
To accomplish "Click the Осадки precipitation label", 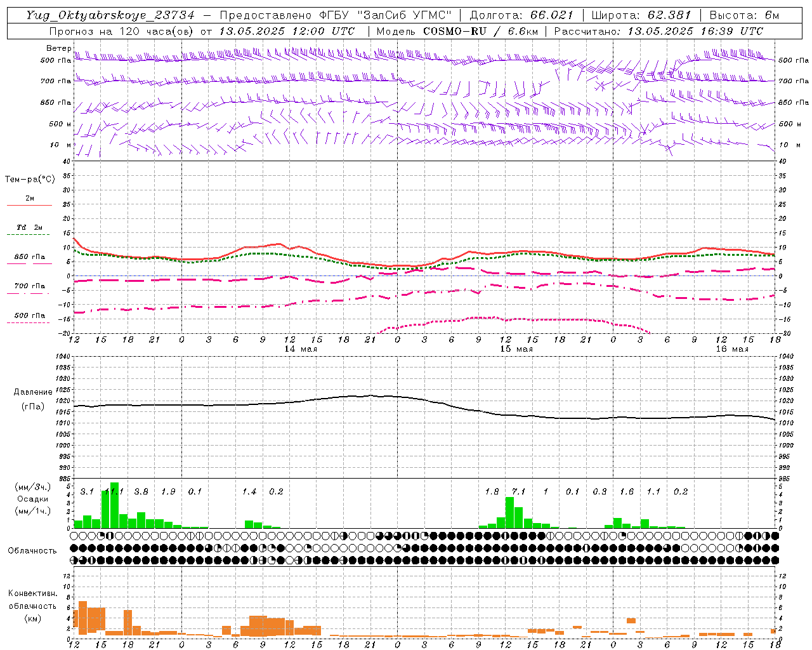I will click(x=32, y=499).
